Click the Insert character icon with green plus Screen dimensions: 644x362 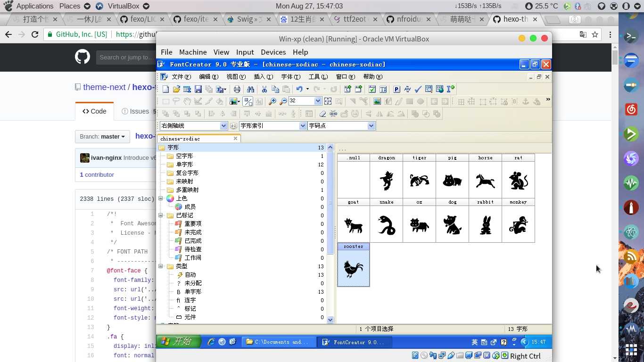click(347, 89)
